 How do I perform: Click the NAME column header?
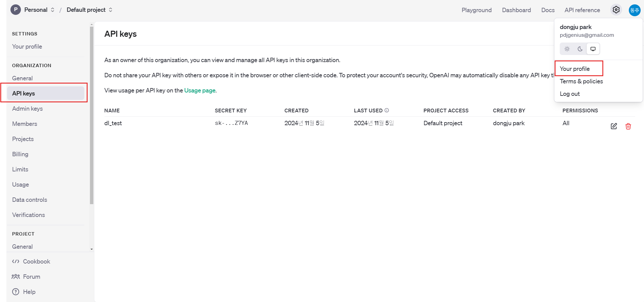pos(112,111)
